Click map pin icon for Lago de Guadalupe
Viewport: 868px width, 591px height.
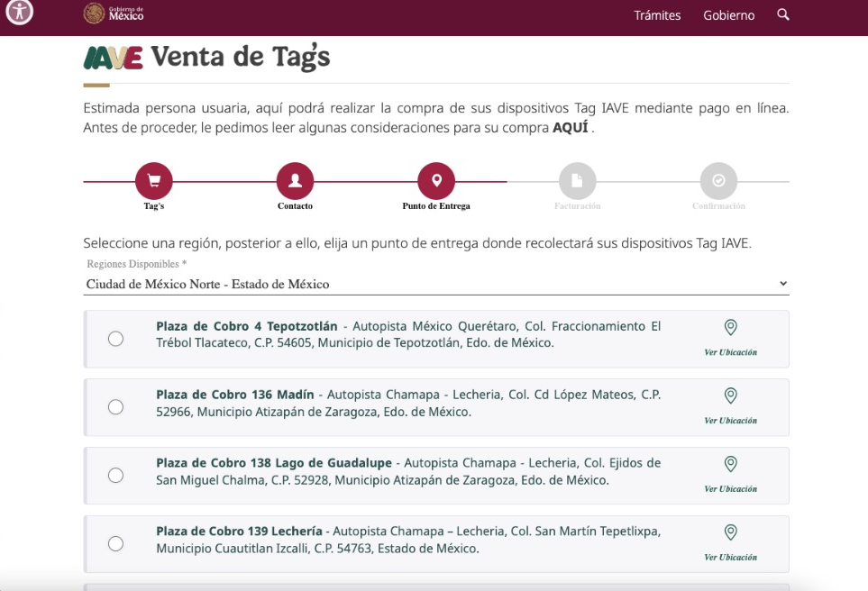(731, 464)
